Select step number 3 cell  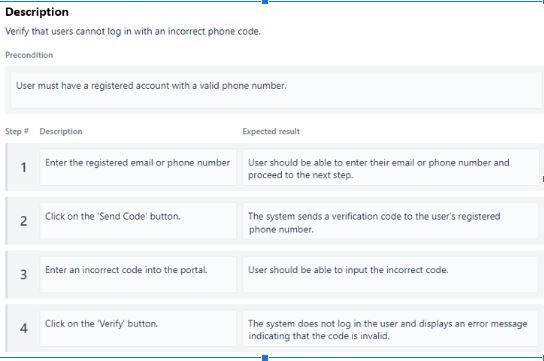23,274
